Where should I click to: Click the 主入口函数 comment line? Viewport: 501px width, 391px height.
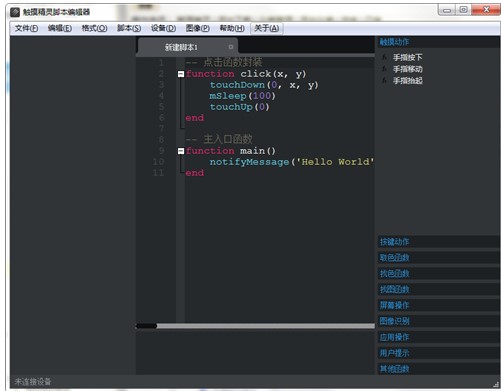click(x=219, y=140)
